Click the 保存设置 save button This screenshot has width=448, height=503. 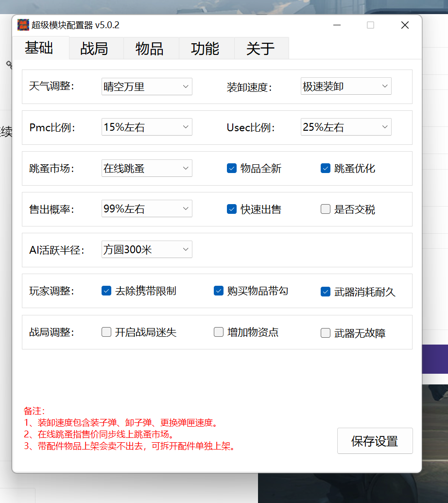click(375, 441)
